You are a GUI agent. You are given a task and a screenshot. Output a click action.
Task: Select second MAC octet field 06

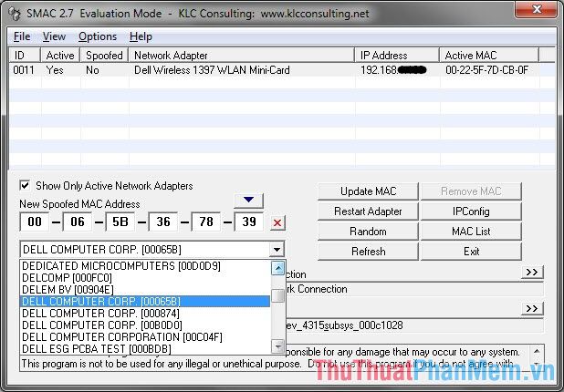[x=78, y=222]
